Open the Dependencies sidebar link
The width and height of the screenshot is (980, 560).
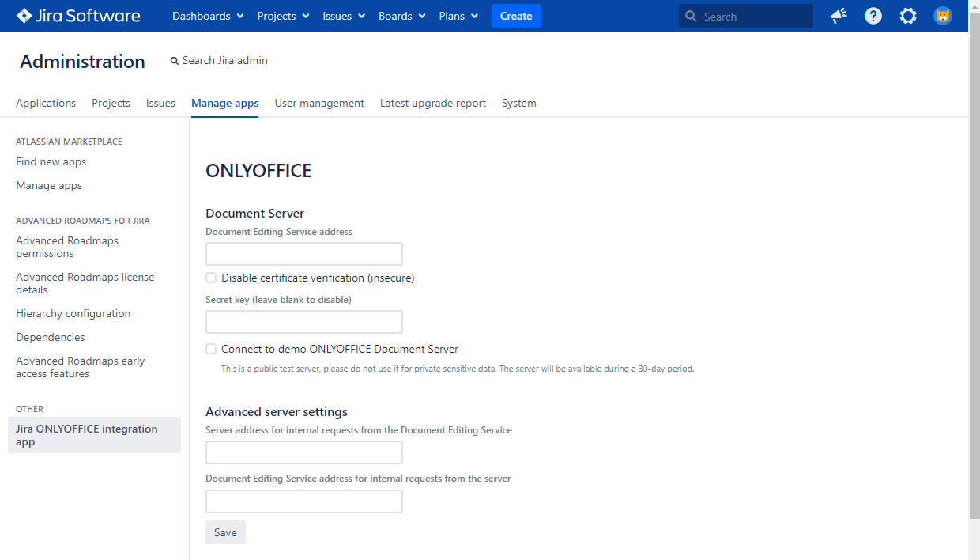click(x=51, y=337)
